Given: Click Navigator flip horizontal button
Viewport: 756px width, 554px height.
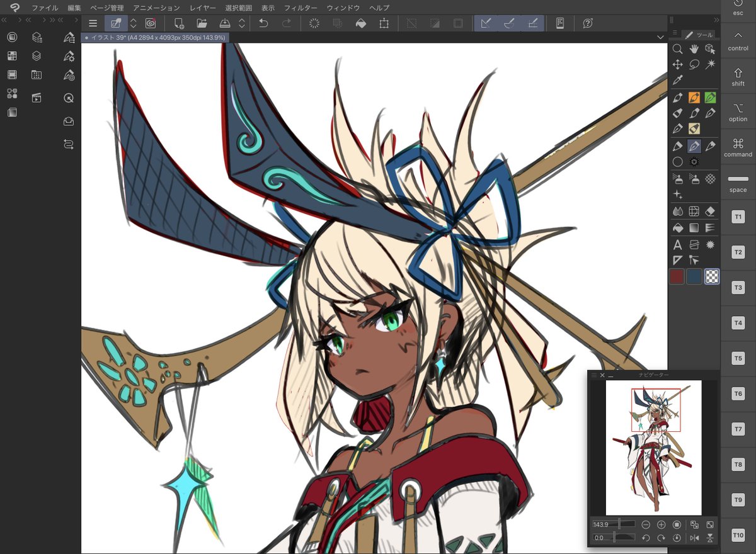Looking at the screenshot, I should (x=694, y=538).
